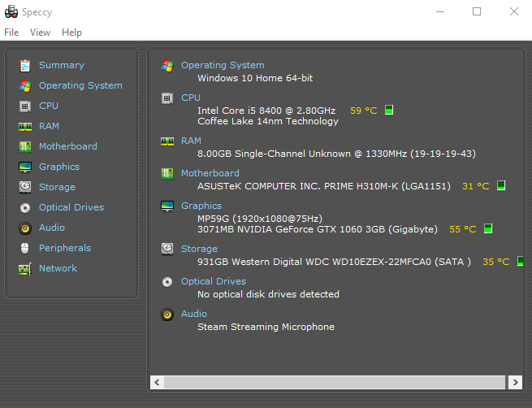Select Peripherals in the sidebar

coord(65,248)
